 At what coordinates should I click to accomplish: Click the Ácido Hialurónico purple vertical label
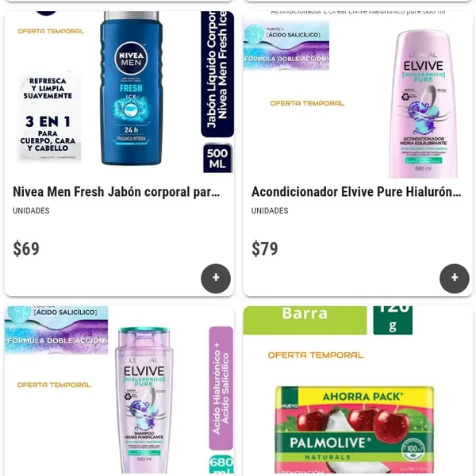221,388
